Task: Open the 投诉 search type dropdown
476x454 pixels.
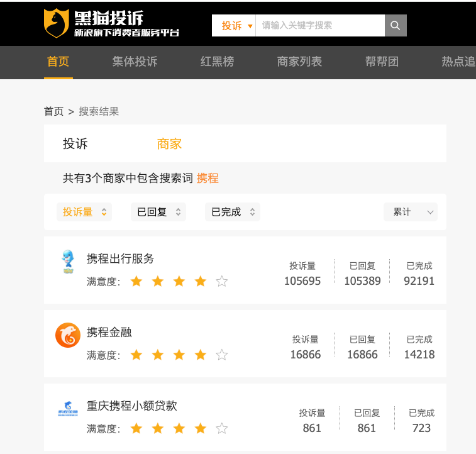Action: (x=234, y=26)
